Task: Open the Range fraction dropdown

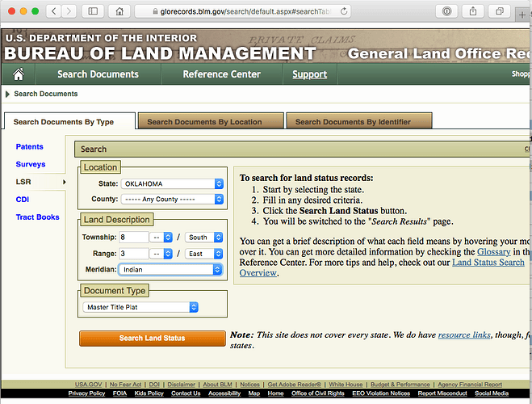Action: coord(161,254)
